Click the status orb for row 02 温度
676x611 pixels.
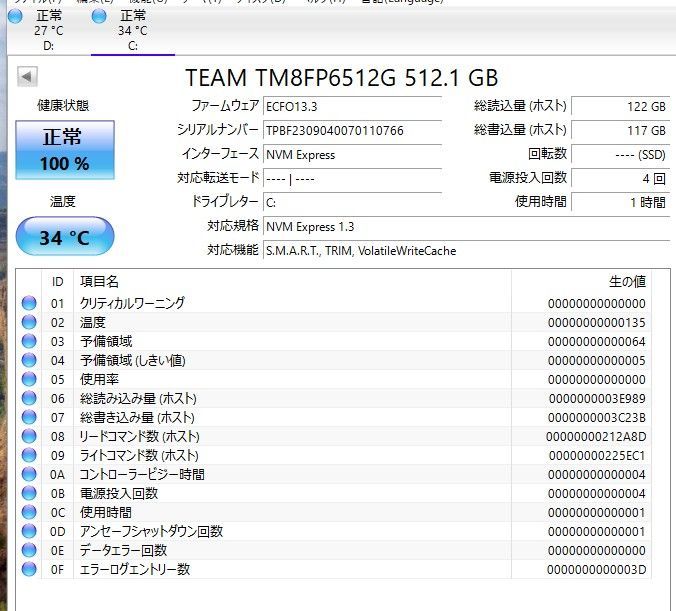[x=29, y=322]
